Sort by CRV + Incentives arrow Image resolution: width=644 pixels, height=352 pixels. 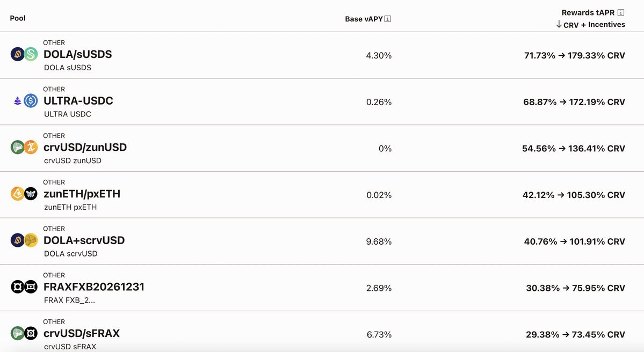click(x=559, y=24)
